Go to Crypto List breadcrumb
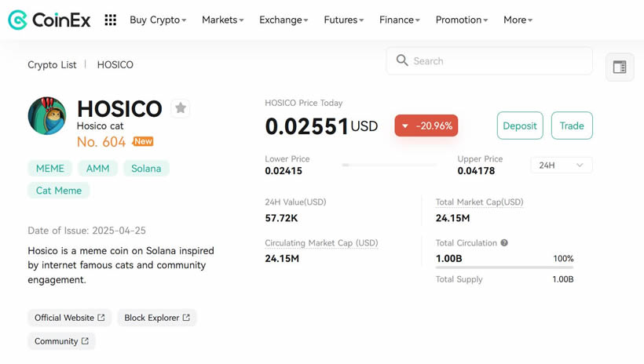 (x=52, y=64)
